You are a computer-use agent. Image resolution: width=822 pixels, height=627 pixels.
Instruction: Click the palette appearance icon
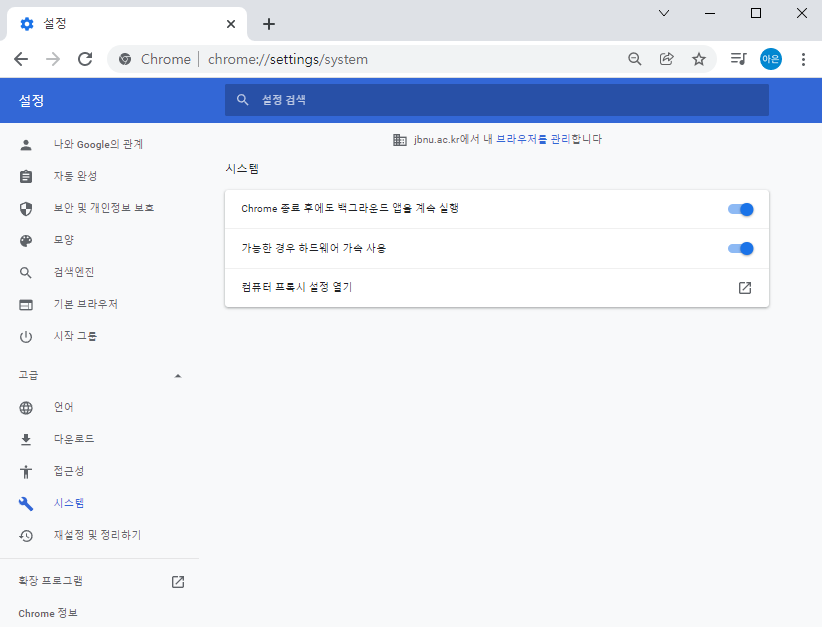(x=26, y=241)
